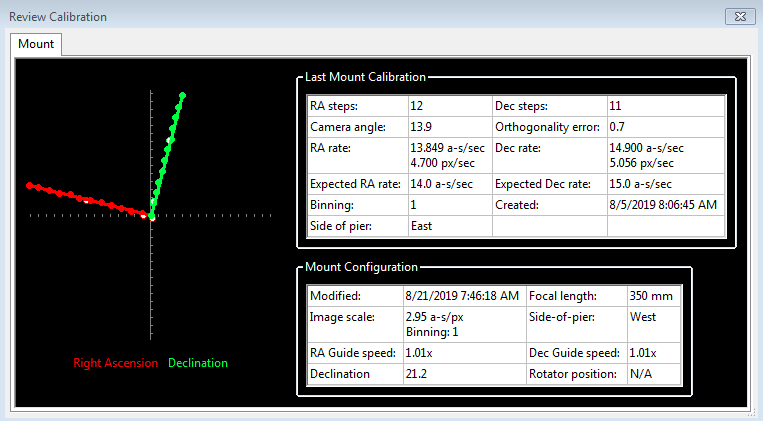Image resolution: width=763 pixels, height=421 pixels.
Task: Click the value 14.900 a-s/sec
Action: pyautogui.click(x=646, y=148)
